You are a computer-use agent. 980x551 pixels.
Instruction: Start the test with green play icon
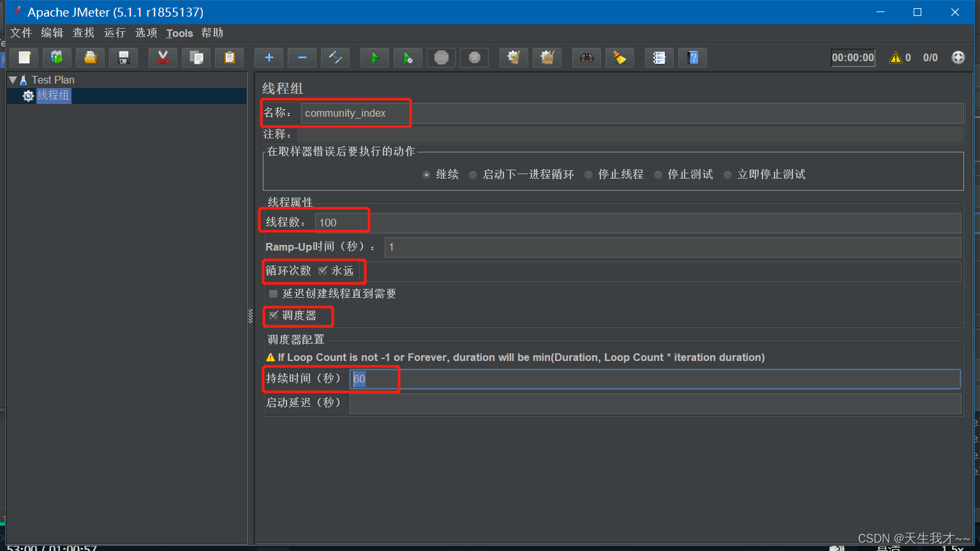pos(375,57)
